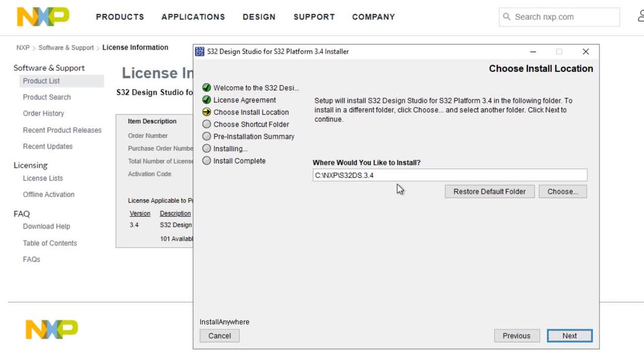This screenshot has height=353, width=644.
Task: Open Recent Updates in the sidebar
Action: point(48,146)
